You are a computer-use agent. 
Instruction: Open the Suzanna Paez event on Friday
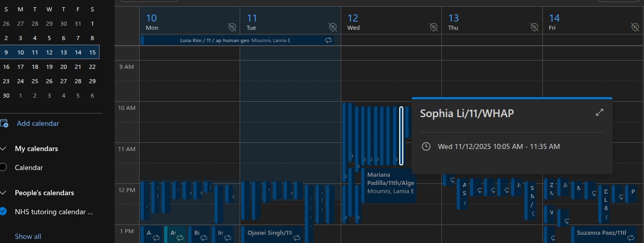tap(600, 233)
